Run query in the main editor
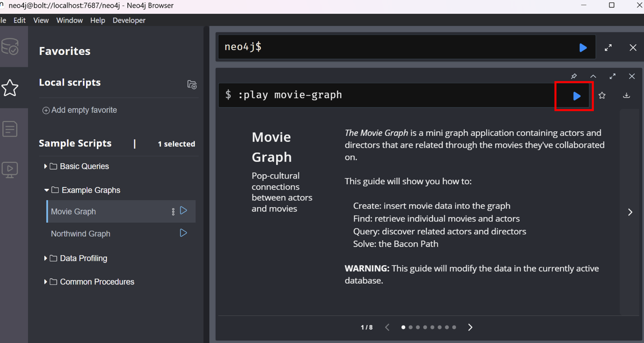 pos(583,47)
